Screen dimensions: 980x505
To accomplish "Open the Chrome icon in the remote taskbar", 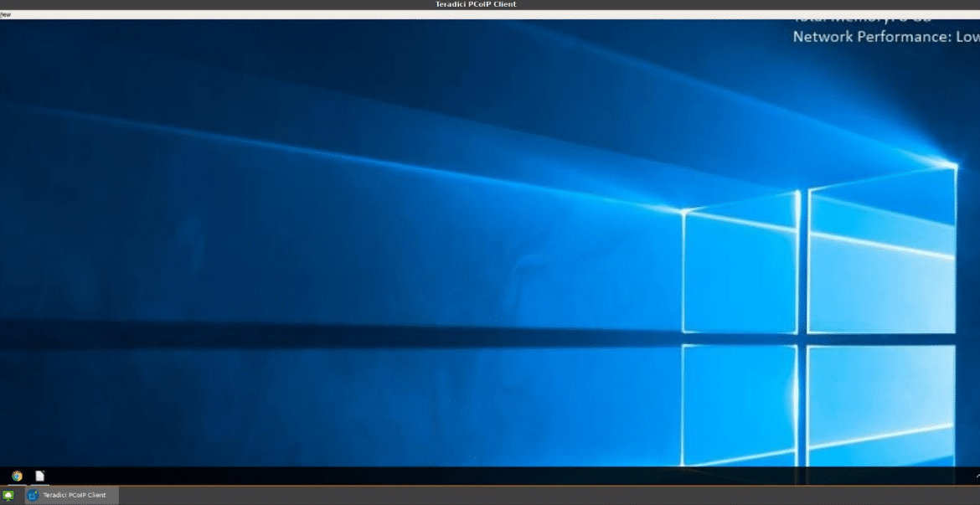I will click(17, 477).
